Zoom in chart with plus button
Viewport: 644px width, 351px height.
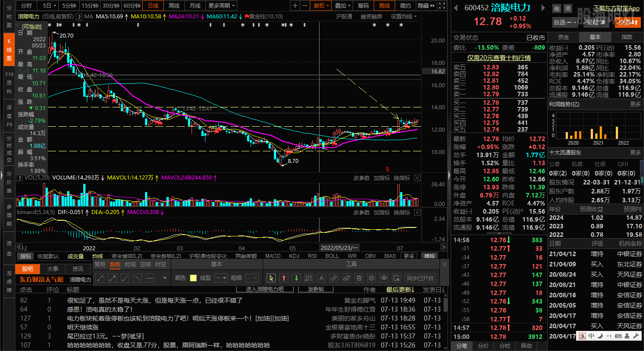(295, 6)
